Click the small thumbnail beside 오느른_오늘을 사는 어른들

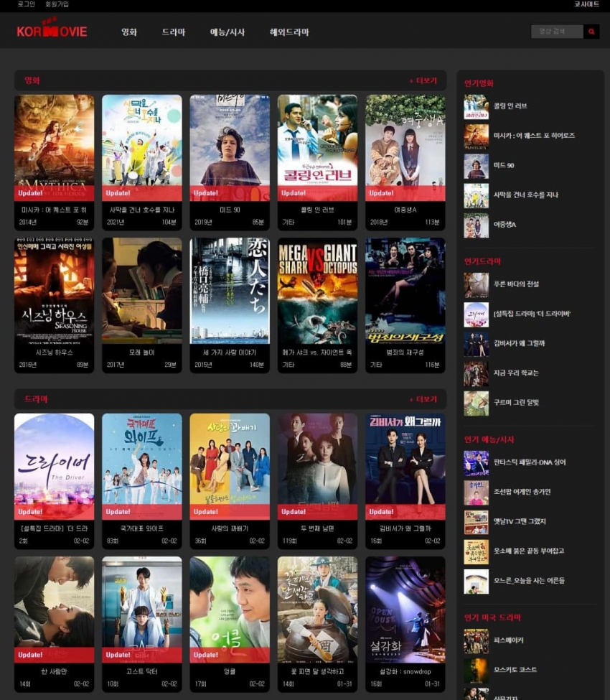[x=476, y=582]
